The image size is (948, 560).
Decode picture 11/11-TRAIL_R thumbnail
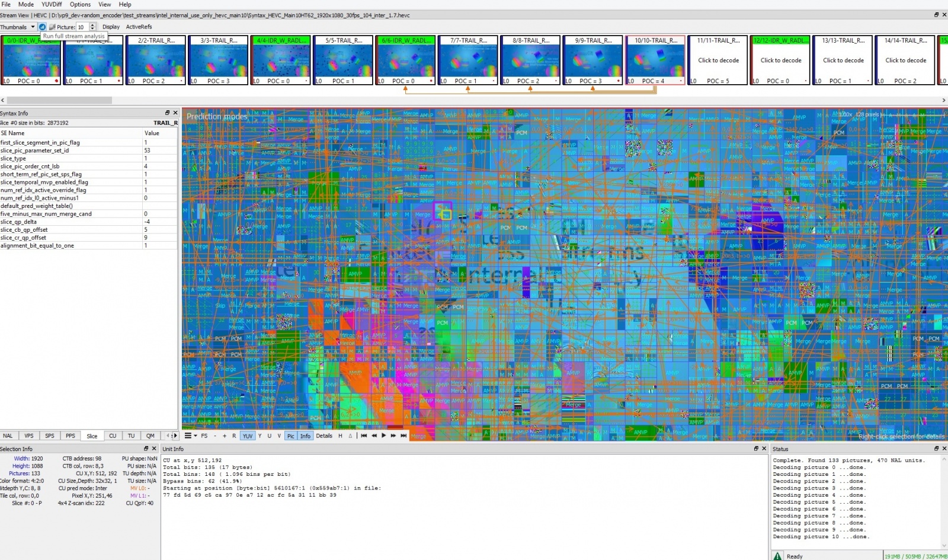click(718, 60)
